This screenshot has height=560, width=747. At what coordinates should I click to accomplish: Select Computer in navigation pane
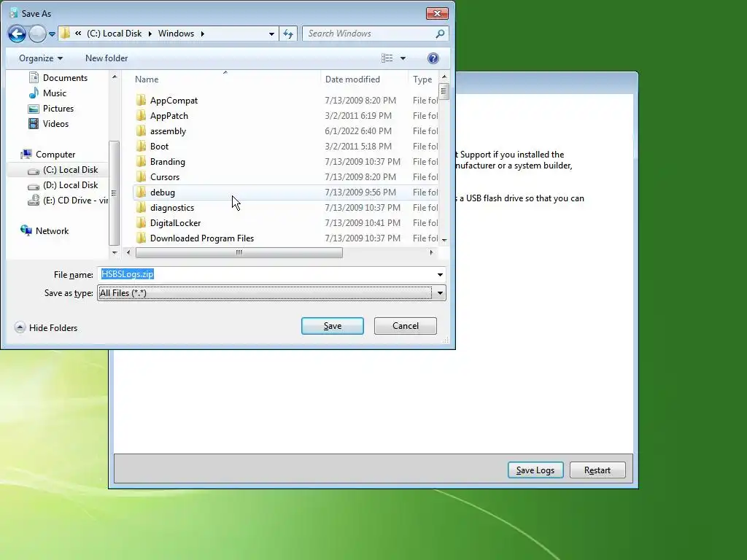pos(55,155)
